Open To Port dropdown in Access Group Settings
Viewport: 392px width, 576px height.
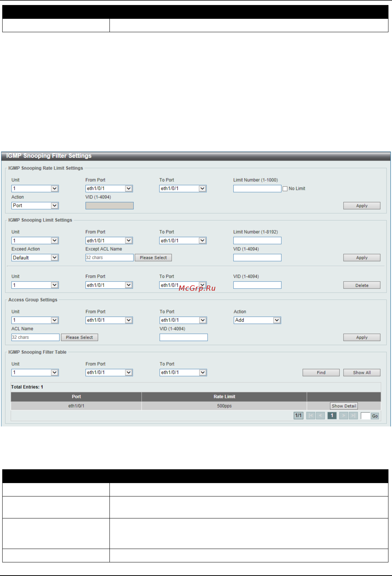coord(183,320)
